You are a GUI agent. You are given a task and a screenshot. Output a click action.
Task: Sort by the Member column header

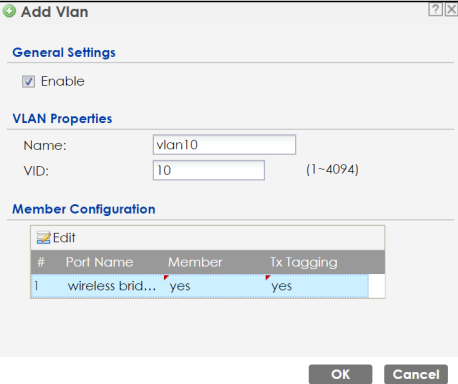195,262
